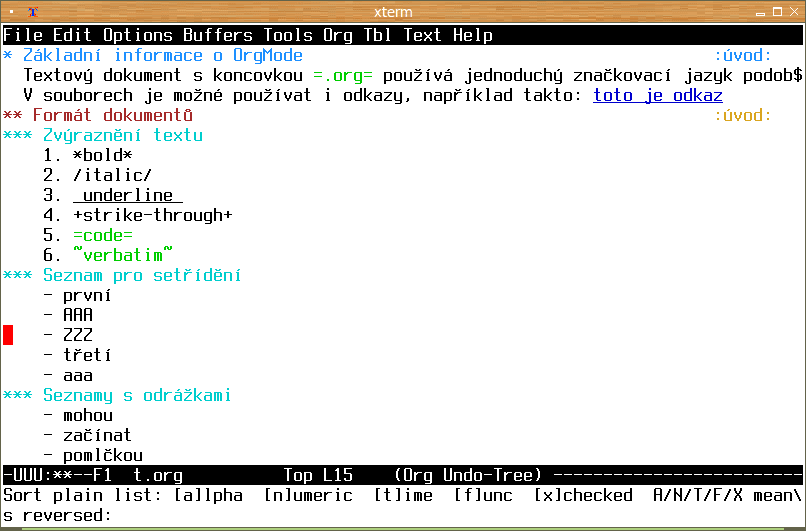Open the Text menu

[423, 35]
